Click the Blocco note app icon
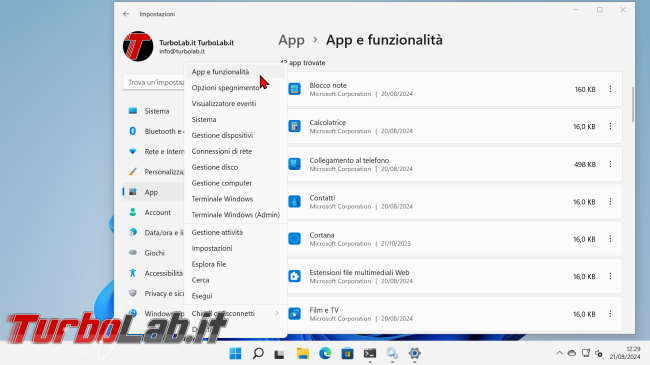Viewport: 650px width, 365px height. pyautogui.click(x=295, y=89)
